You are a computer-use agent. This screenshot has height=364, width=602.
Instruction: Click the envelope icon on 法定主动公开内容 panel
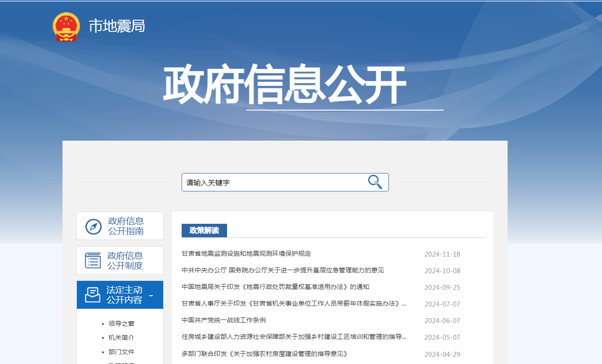92,295
